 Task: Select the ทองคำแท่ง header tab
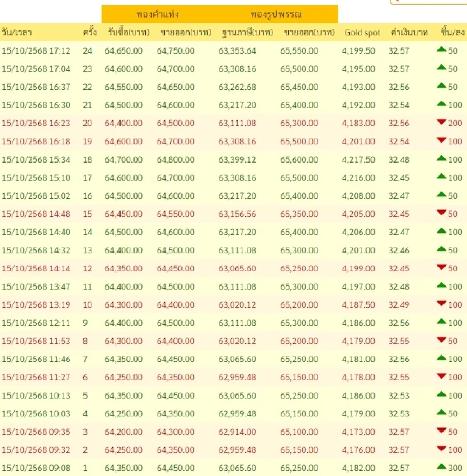pyautogui.click(x=158, y=15)
